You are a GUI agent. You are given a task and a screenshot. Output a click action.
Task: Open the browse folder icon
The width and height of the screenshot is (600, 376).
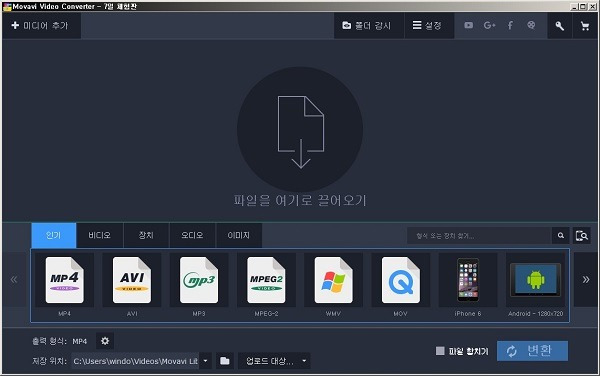[x=225, y=361]
